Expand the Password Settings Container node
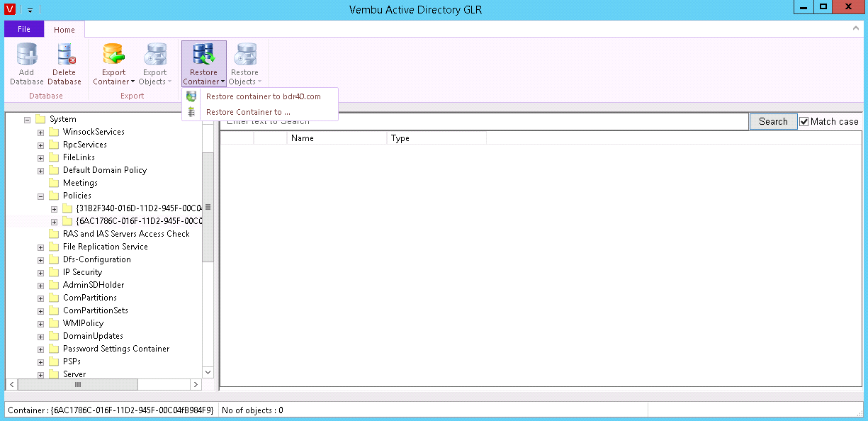This screenshot has height=421, width=868. click(40, 349)
